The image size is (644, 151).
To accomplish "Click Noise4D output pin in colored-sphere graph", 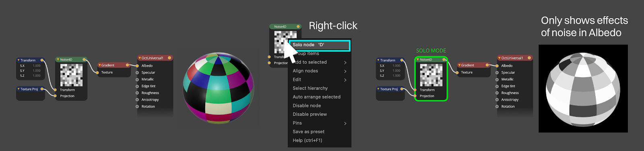I will pos(84,60).
